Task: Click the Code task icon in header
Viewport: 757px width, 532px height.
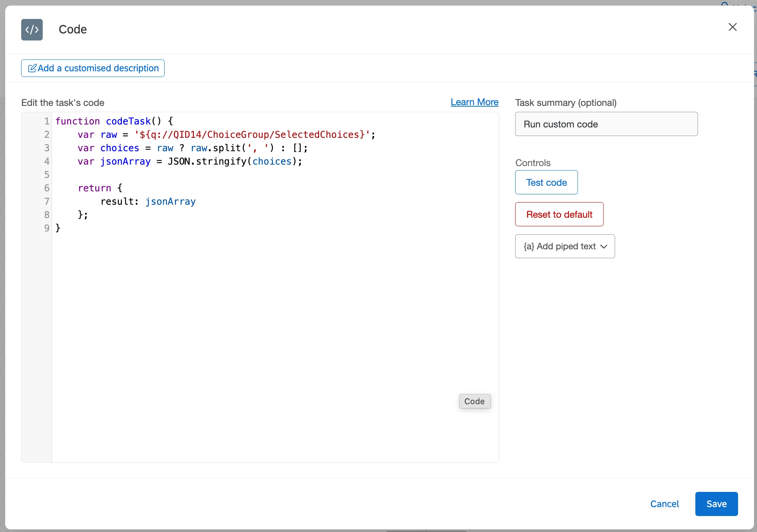Action: point(32,30)
